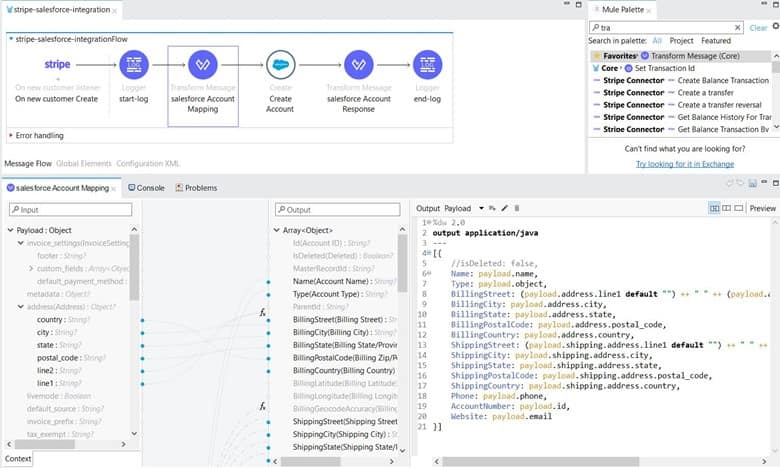Switch to the Problems tab
The width and height of the screenshot is (780, 468).
click(196, 188)
